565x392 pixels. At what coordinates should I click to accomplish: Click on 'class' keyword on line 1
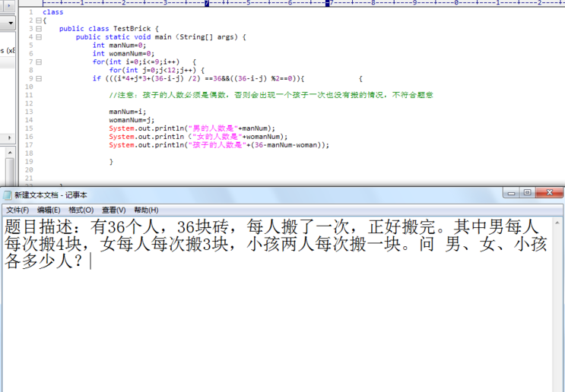53,12
